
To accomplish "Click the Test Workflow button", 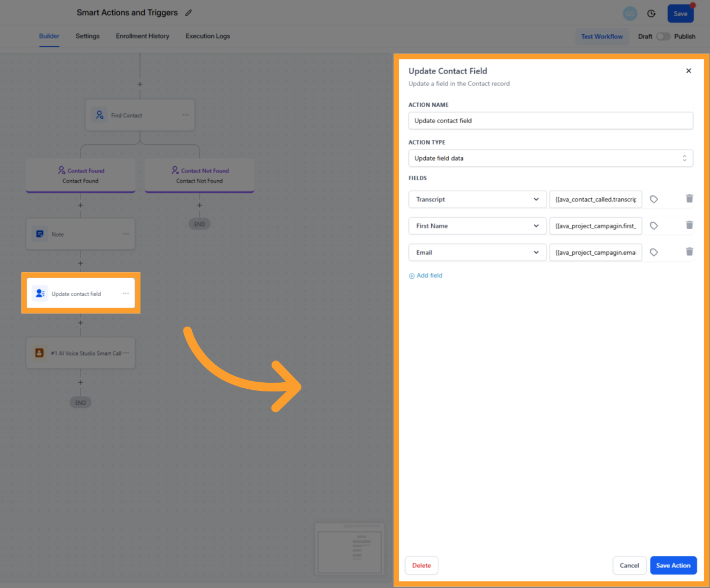I will (x=602, y=36).
